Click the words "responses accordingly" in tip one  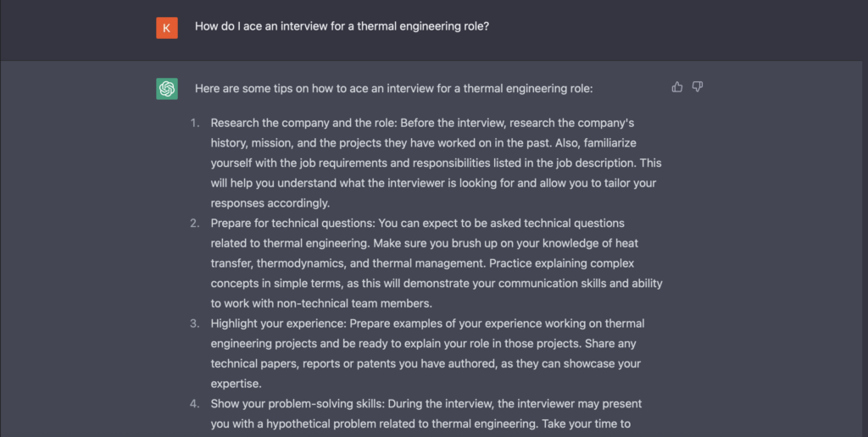270,203
